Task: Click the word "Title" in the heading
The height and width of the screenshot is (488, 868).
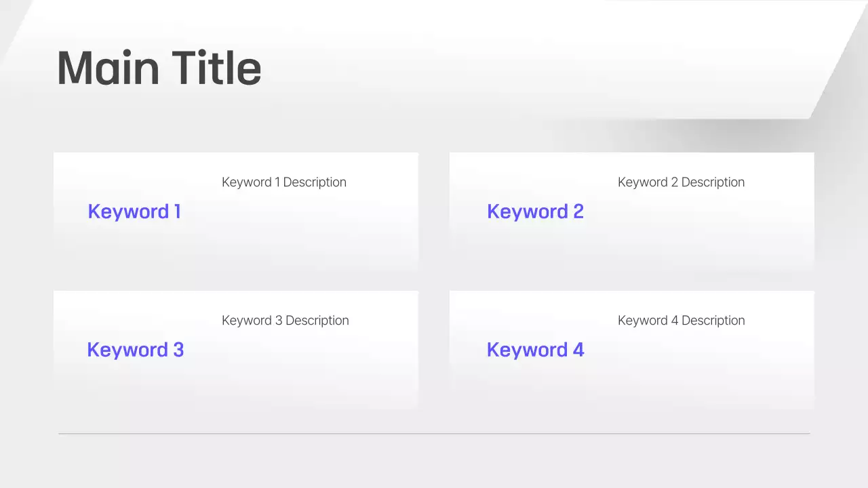Action: point(216,68)
